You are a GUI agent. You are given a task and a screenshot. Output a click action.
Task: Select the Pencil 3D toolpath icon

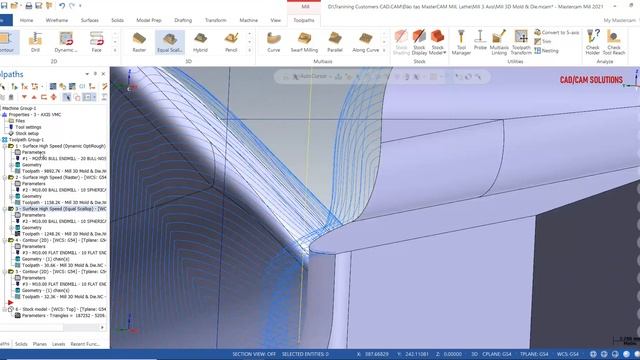click(231, 42)
